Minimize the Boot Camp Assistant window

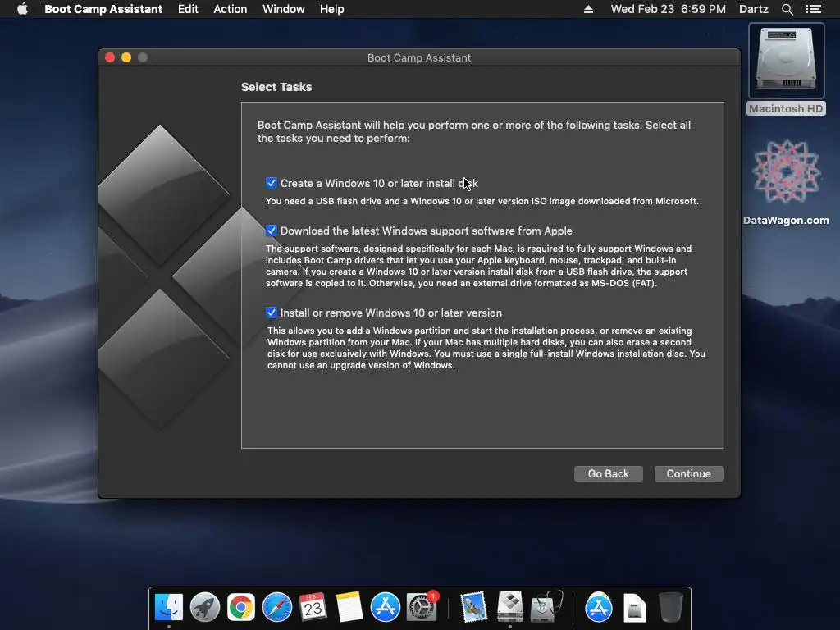pos(126,57)
